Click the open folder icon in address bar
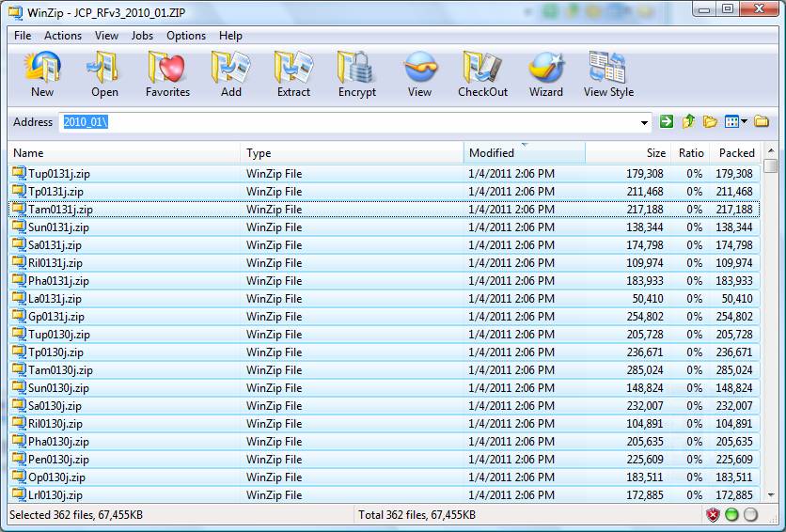The image size is (786, 532). coord(710,121)
